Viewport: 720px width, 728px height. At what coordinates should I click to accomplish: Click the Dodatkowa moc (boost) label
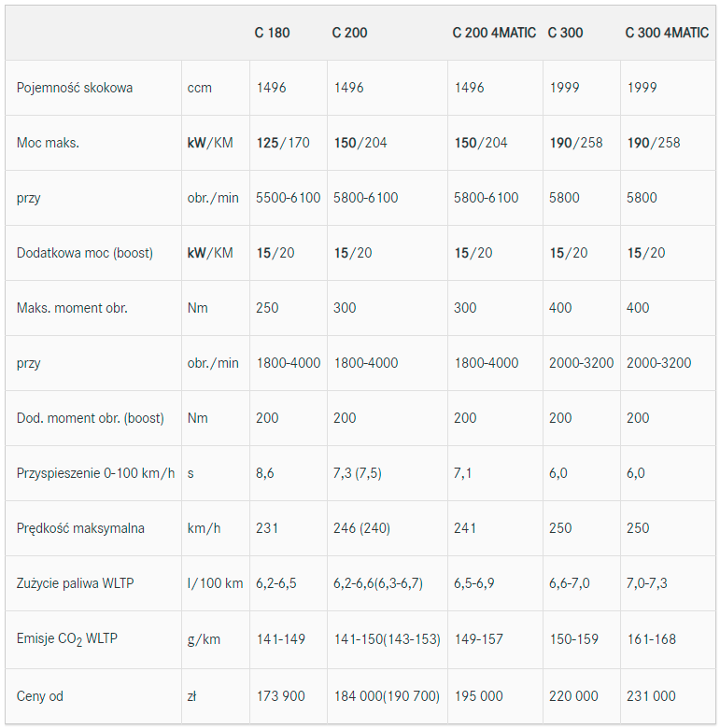(x=85, y=253)
